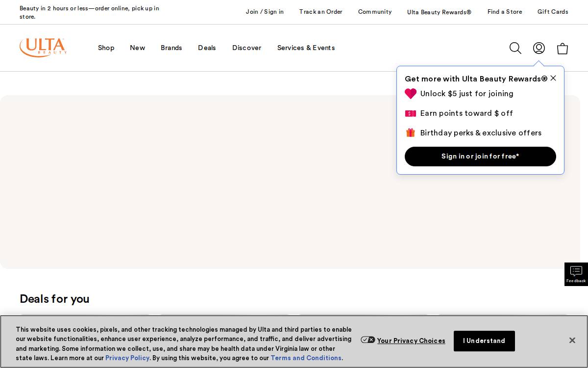Click 'Get more with Ulta Beauty Rewards' heading
588x368 pixels.
coord(476,79)
